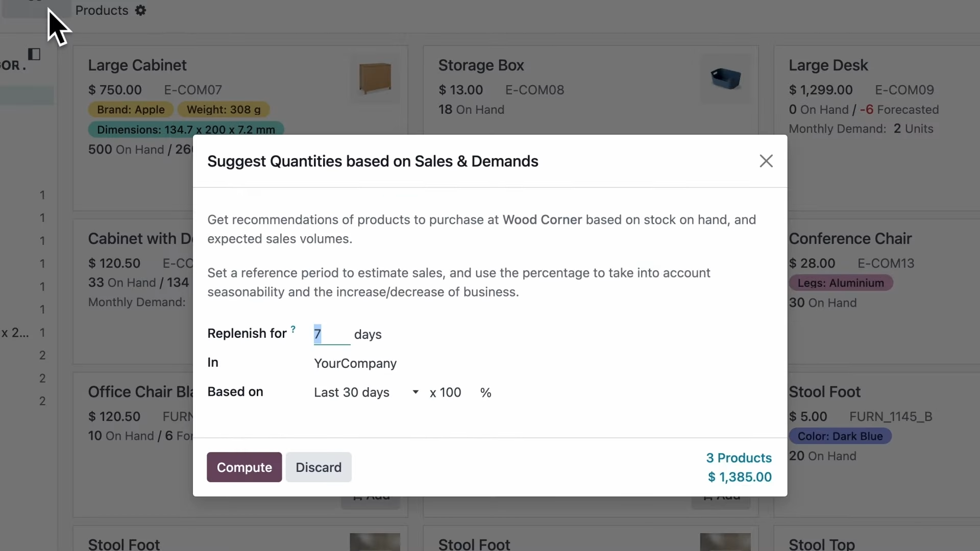
Task: Click the Brand: Apple tag
Action: (131, 110)
